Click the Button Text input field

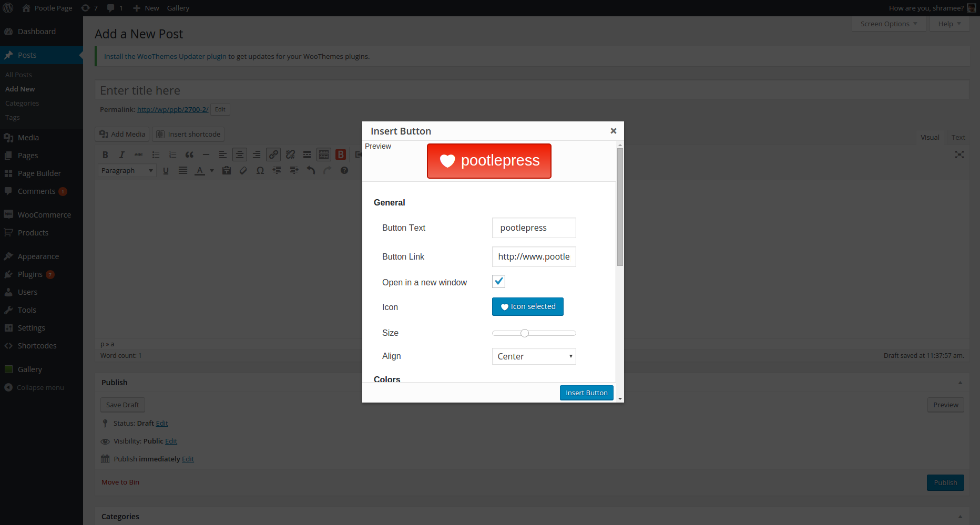pyautogui.click(x=534, y=228)
